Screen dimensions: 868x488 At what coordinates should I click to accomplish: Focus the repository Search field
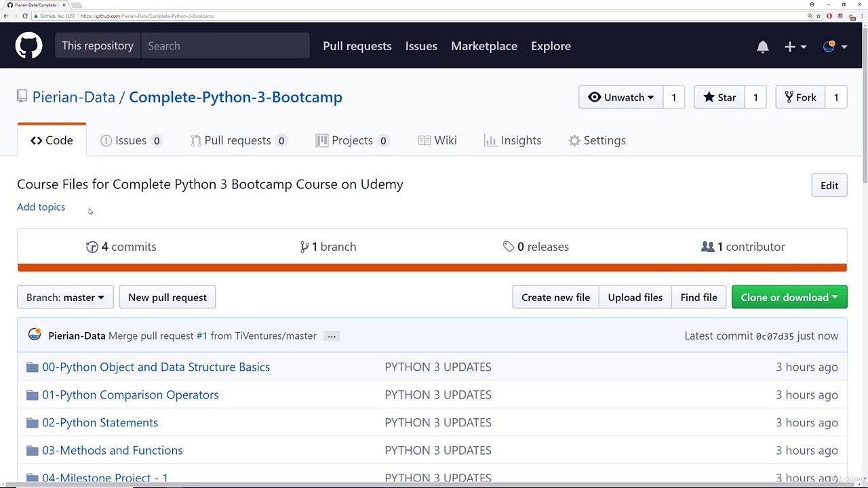coord(225,46)
